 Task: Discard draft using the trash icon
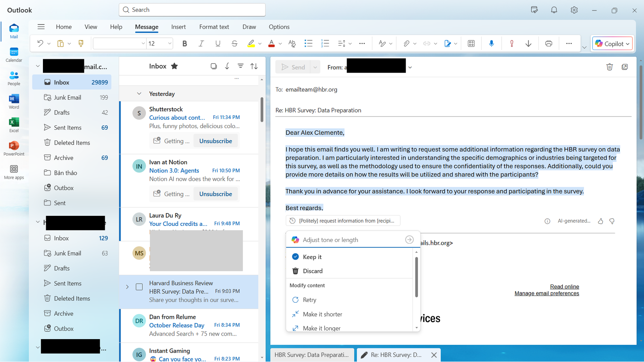coord(609,67)
